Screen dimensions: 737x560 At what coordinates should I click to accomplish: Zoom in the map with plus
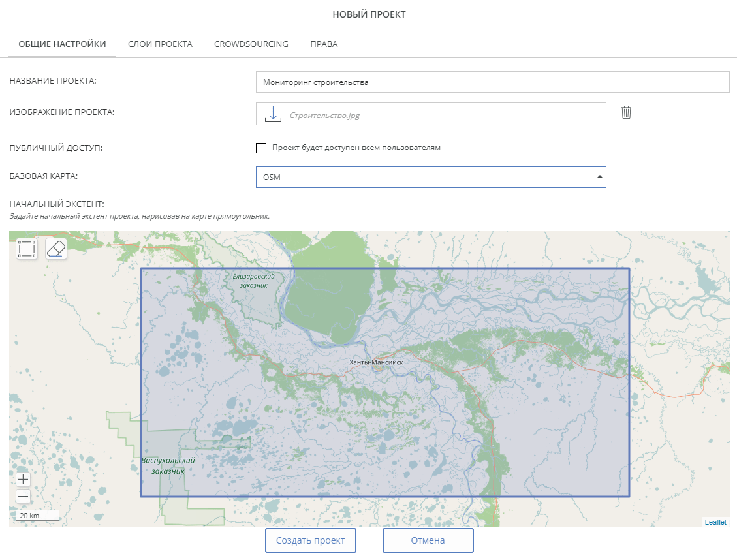[23, 479]
